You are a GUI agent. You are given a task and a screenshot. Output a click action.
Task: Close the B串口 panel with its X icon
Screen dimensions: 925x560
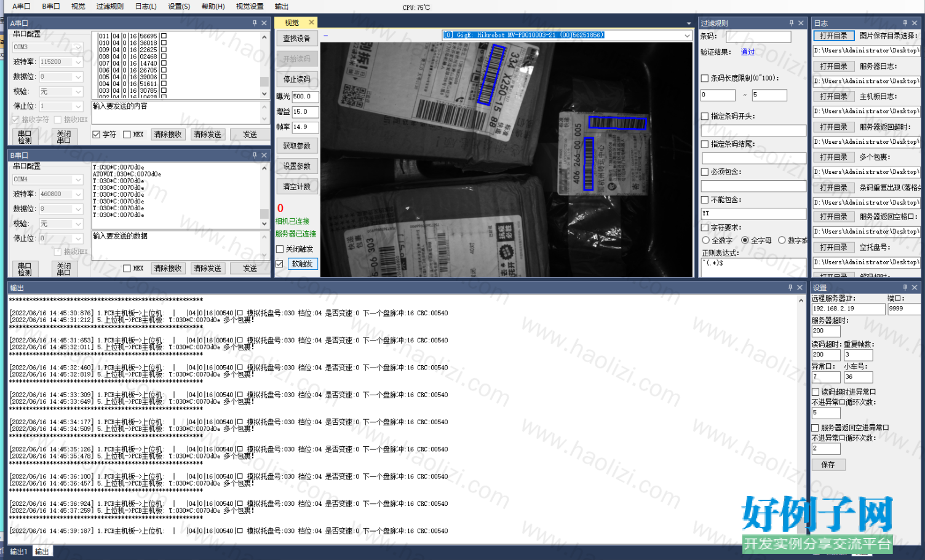[x=264, y=155]
